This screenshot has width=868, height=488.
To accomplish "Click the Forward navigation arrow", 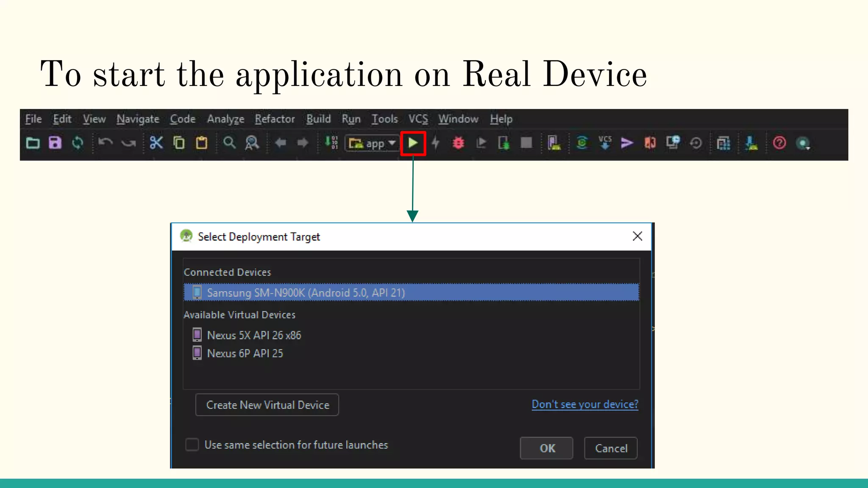I will pyautogui.click(x=303, y=143).
